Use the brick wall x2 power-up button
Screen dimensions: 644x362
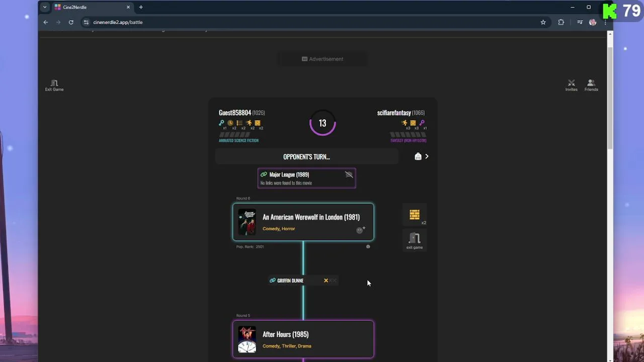pyautogui.click(x=415, y=215)
